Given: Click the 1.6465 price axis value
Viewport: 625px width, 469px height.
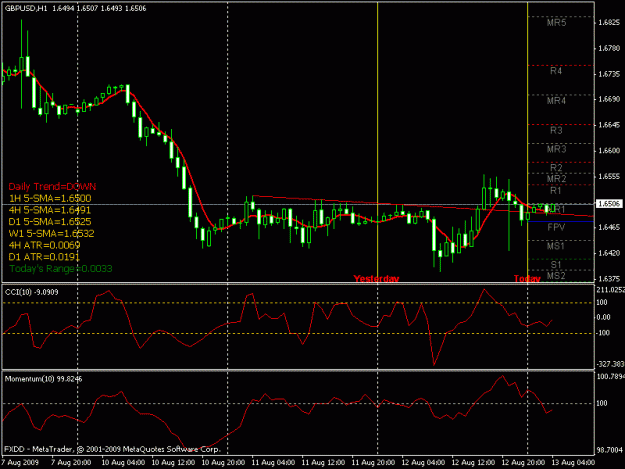Looking at the screenshot, I should tap(609, 227).
